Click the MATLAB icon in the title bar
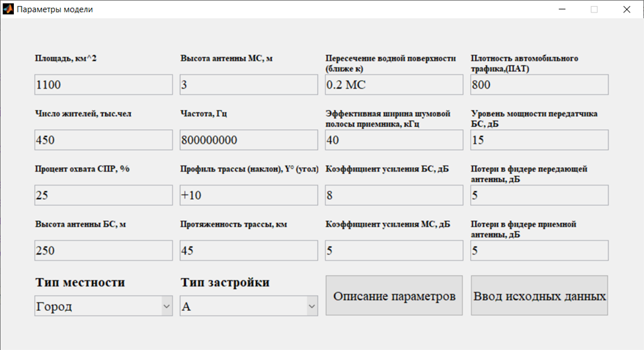This screenshot has height=350, width=644. (8, 9)
